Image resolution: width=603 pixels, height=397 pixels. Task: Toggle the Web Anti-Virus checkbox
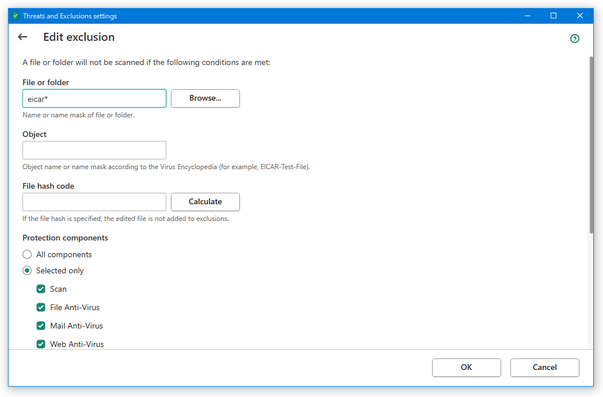pyautogui.click(x=41, y=344)
